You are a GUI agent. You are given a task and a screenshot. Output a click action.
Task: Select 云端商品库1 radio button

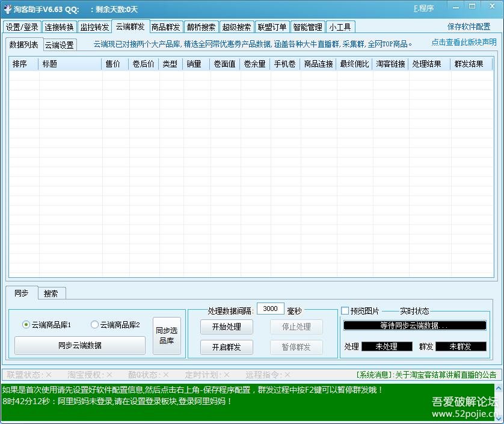click(46, 325)
